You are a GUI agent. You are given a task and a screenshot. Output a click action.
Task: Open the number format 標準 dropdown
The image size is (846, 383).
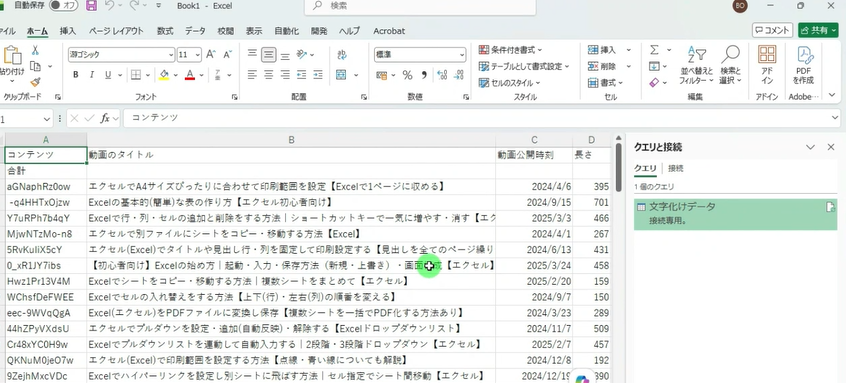[462, 54]
